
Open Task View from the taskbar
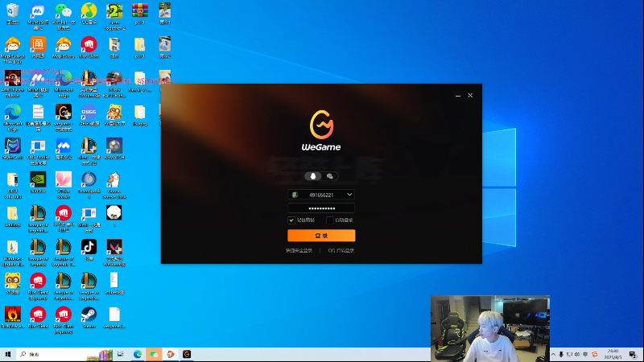pyautogui.click(x=121, y=354)
